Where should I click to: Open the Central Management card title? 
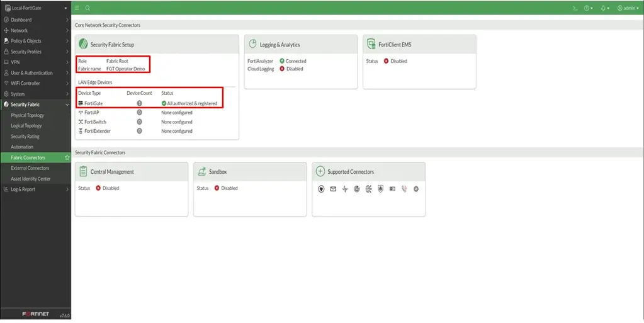[112, 172]
